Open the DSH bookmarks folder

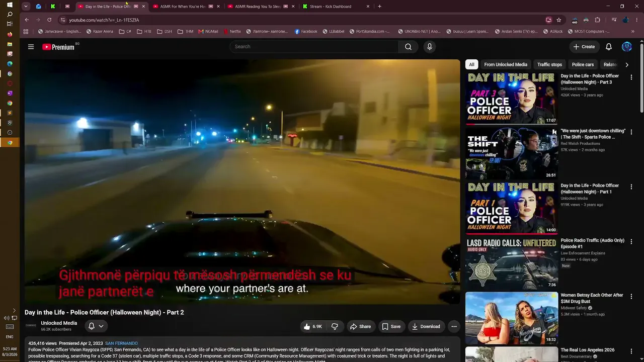click(165, 31)
